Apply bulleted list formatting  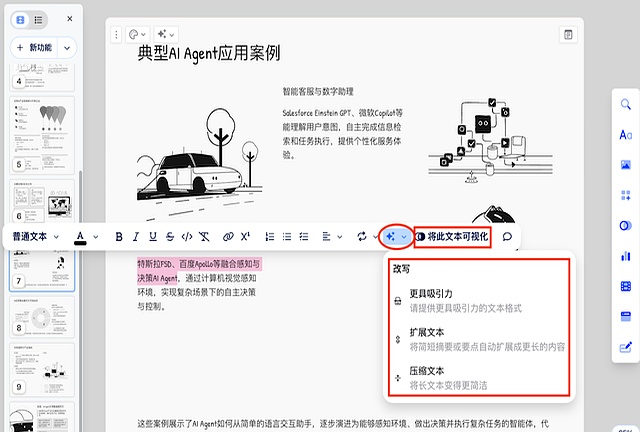[287, 237]
